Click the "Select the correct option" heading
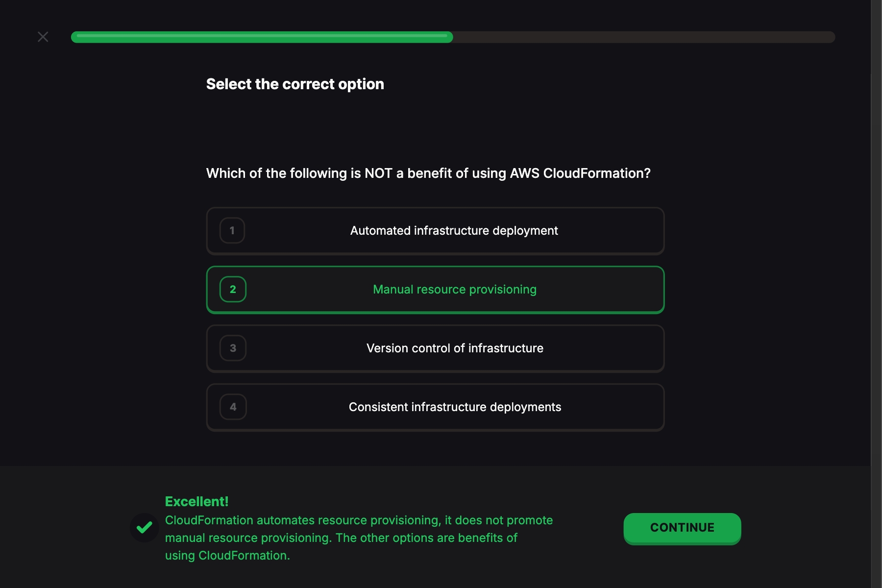 pyautogui.click(x=295, y=84)
